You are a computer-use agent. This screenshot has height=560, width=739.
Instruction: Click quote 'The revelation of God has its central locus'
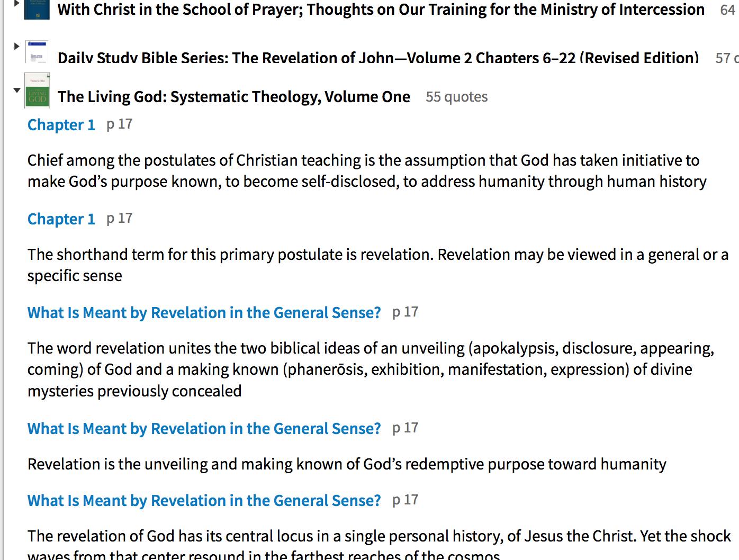click(379, 546)
